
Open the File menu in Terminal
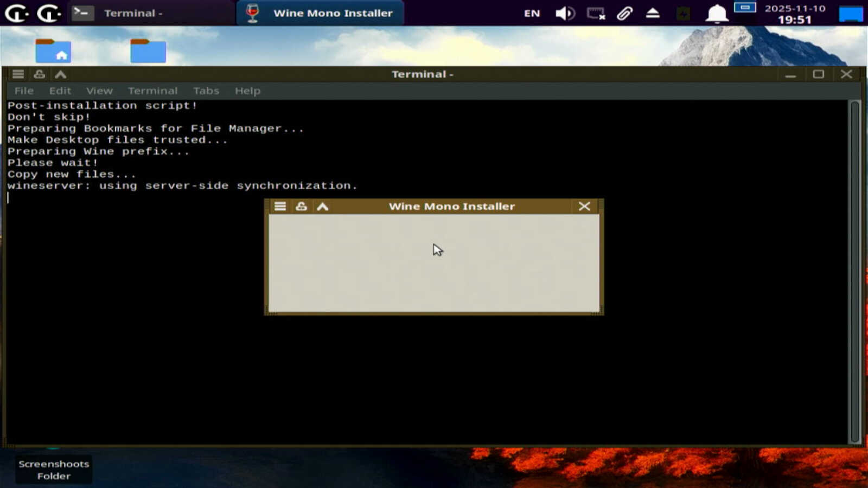point(24,91)
